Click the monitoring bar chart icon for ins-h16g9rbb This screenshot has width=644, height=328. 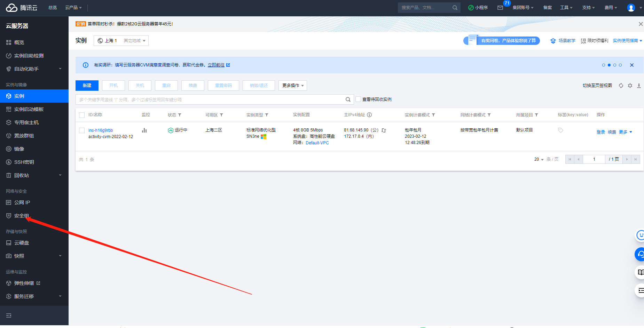click(144, 130)
